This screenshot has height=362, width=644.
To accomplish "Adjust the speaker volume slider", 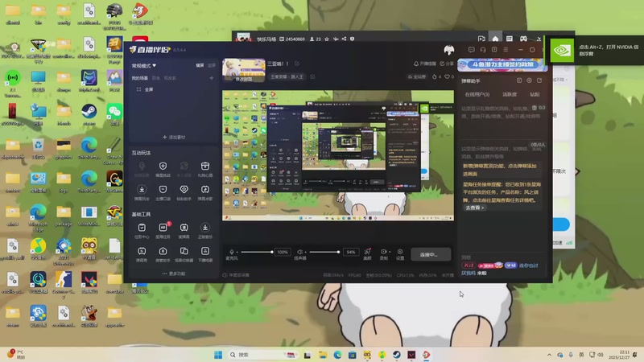I will coord(325,252).
